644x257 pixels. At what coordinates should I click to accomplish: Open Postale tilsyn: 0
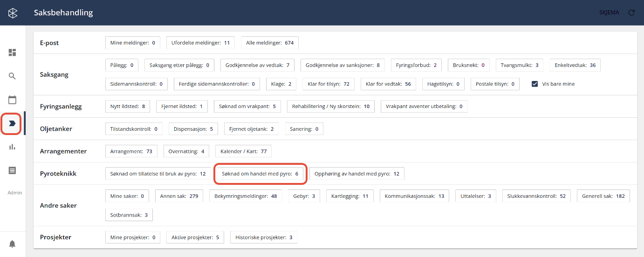click(x=495, y=84)
